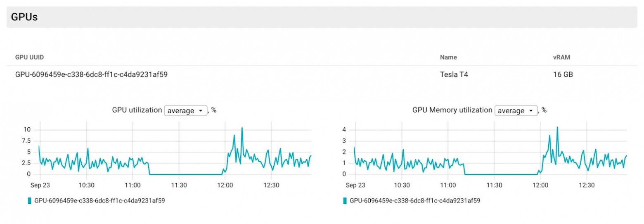
Task: Select the GPU-6096459e UUID value in the table row
Action: click(x=91, y=75)
